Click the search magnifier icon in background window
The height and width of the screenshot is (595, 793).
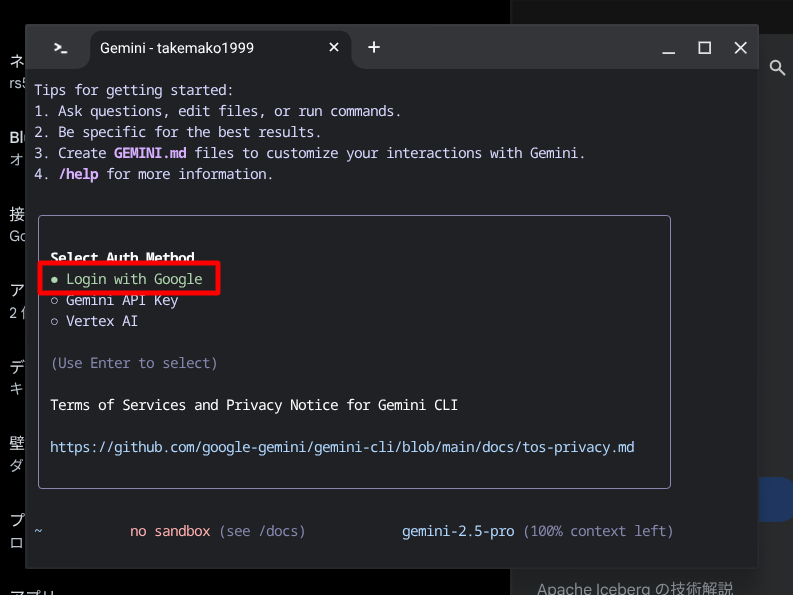click(777, 68)
